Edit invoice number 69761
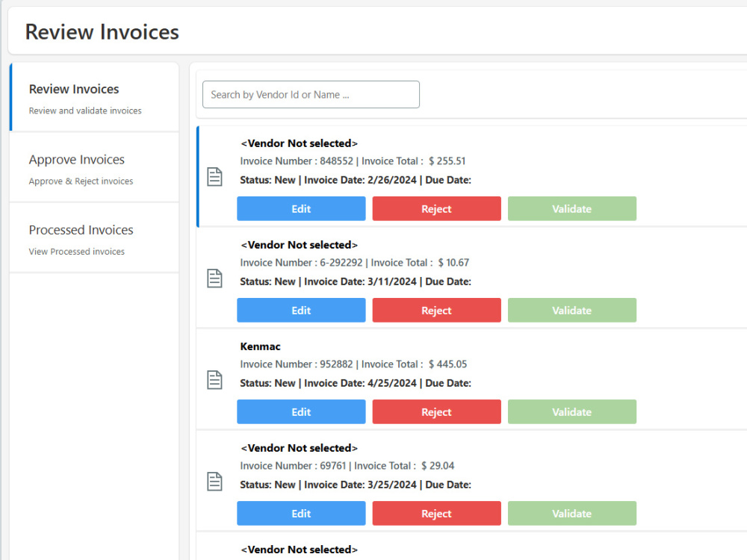This screenshot has height=560, width=747. [301, 514]
